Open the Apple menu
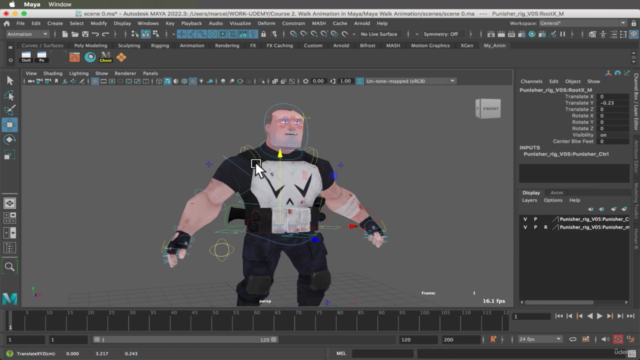The width and height of the screenshot is (640, 360). (12, 4)
